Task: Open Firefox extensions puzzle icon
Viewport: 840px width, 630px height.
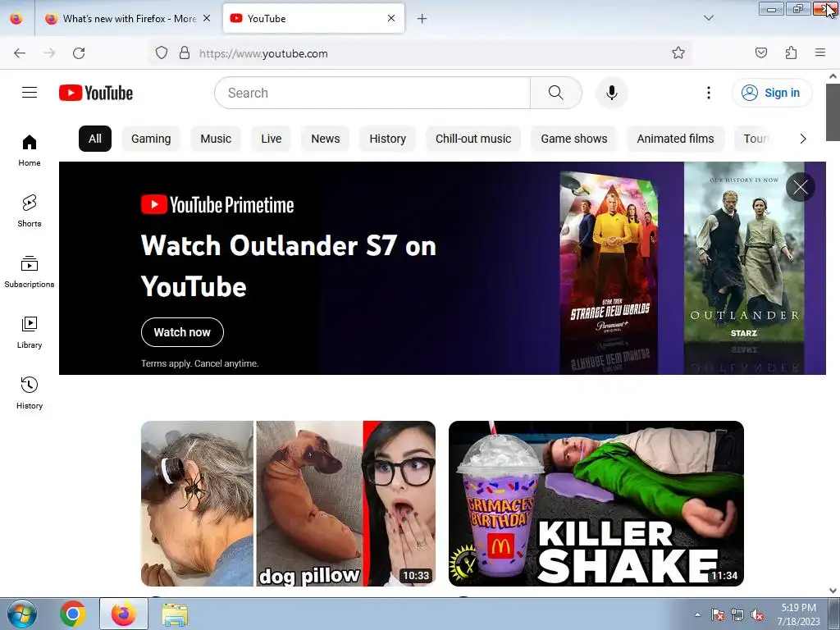Action: click(x=791, y=53)
